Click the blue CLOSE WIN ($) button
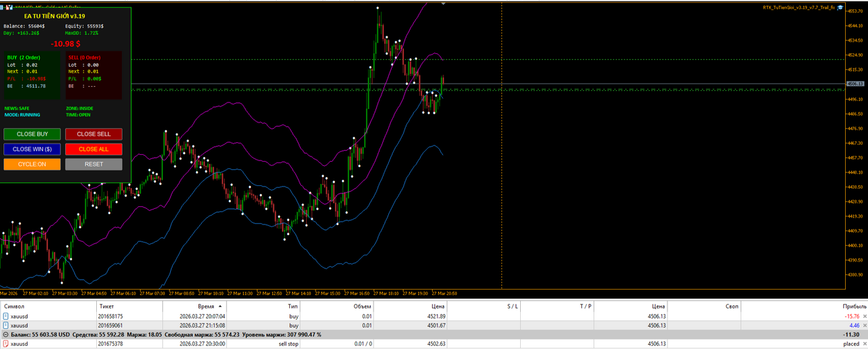868x349 pixels. click(x=32, y=149)
